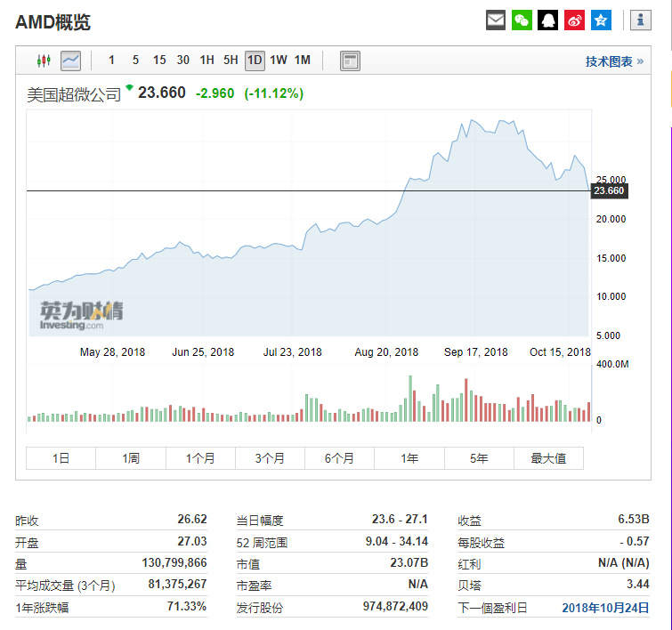672x630 pixels.
Task: Select the 1W interval
Action: (279, 60)
